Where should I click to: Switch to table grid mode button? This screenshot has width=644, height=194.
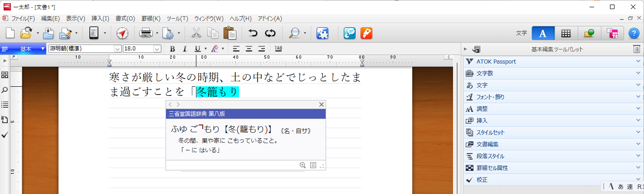(x=566, y=33)
